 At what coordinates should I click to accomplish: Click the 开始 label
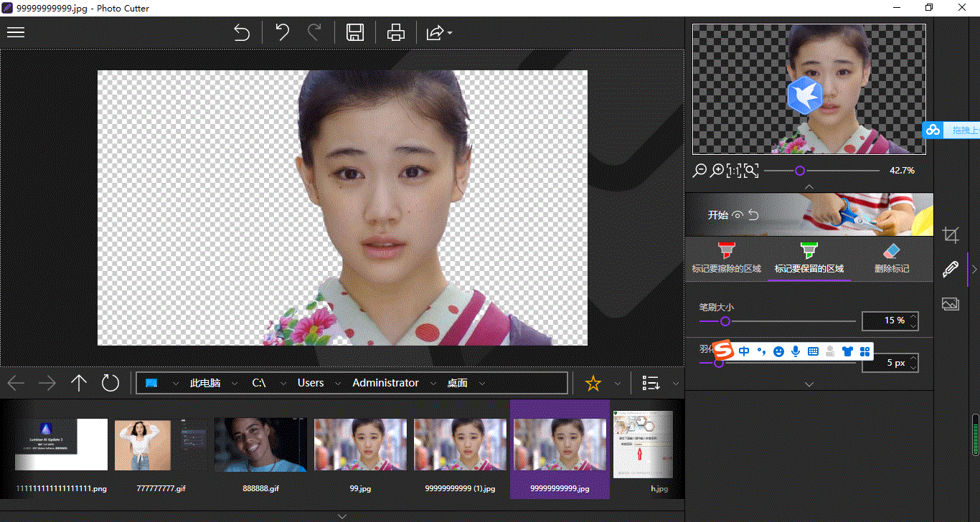717,215
